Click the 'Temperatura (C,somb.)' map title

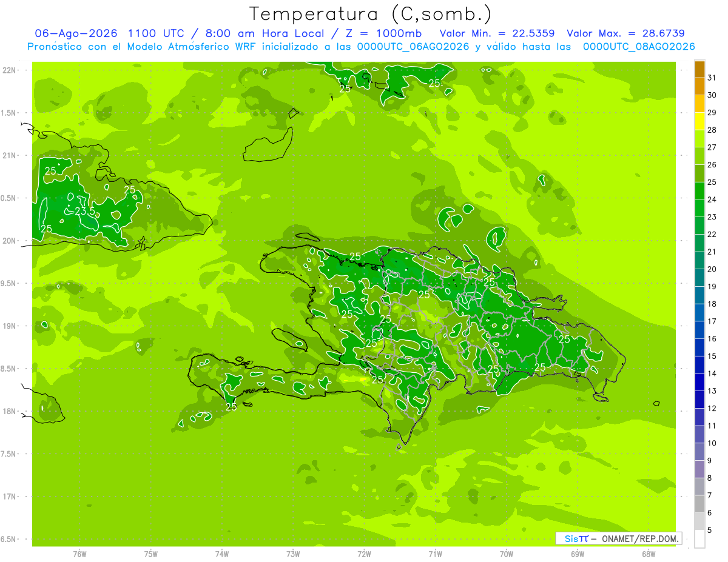click(370, 13)
